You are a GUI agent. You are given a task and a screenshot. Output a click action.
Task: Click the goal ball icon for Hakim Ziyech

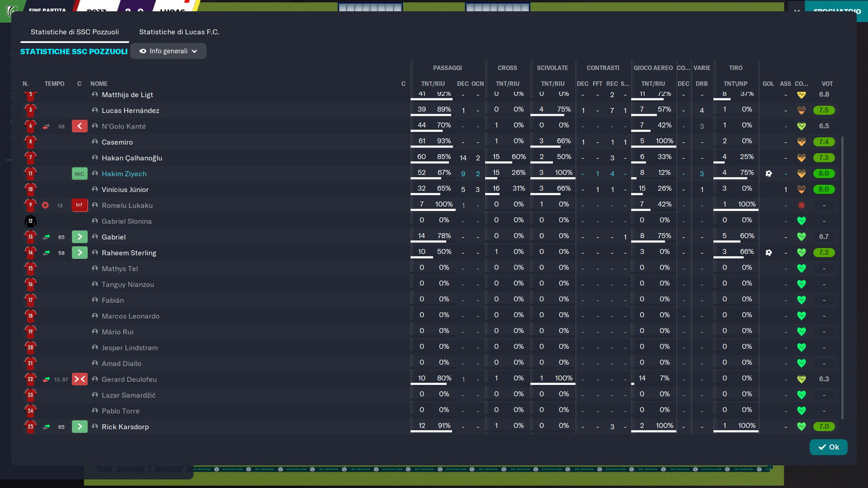pos(769,174)
